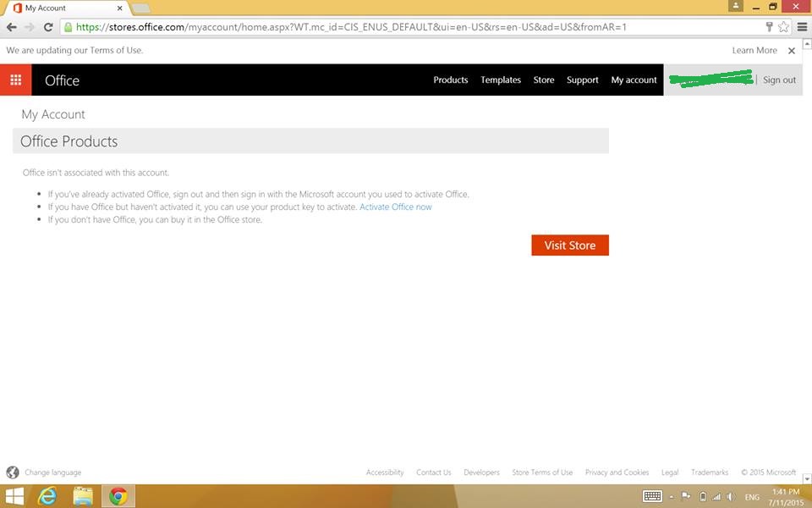Select "Office isn't associated with this account" text
Screen dimensions: 812x508
(96, 173)
